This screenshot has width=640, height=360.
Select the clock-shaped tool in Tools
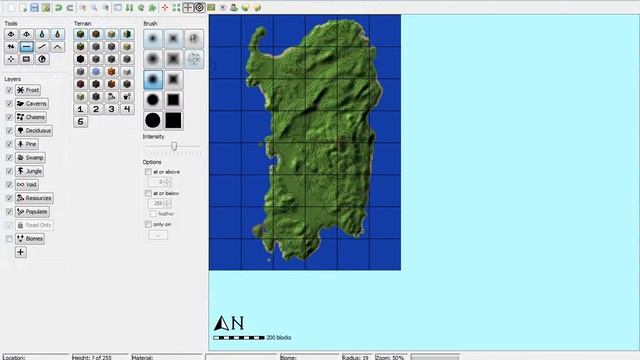point(42,59)
